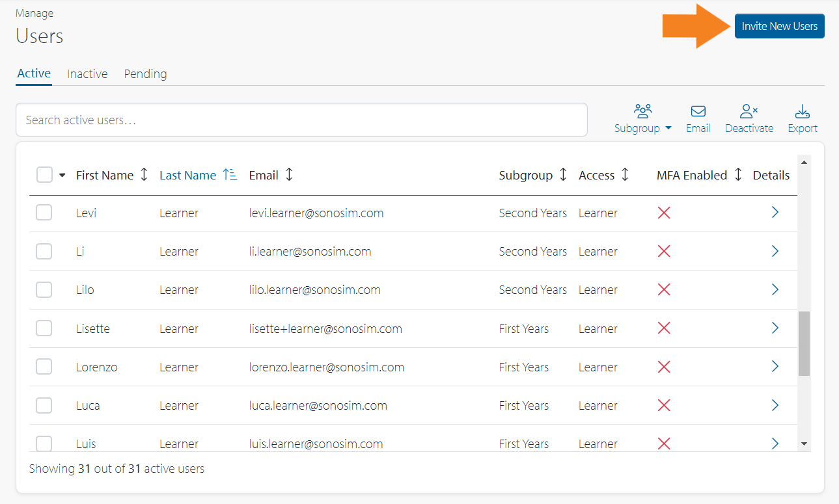
Task: Sort by MFA Enabled column icon
Action: (x=737, y=174)
